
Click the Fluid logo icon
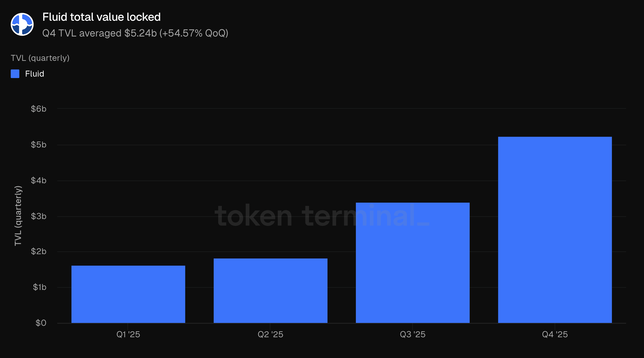tap(22, 24)
